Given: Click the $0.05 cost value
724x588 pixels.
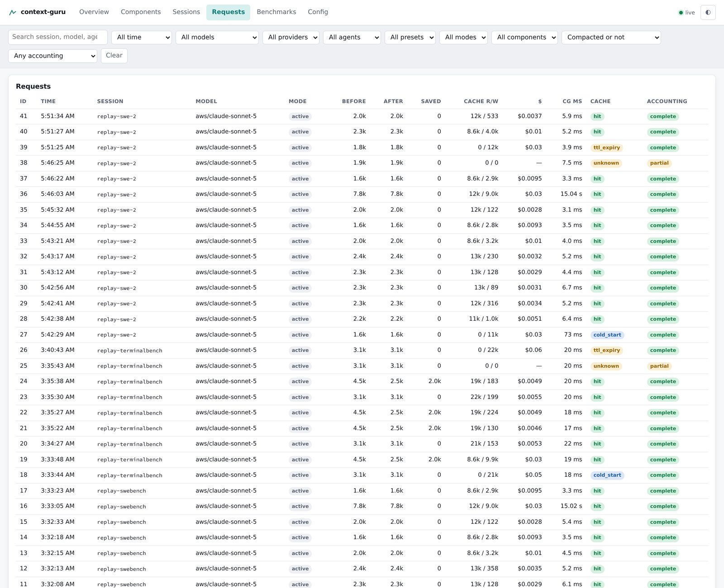Looking at the screenshot, I should (x=533, y=475).
